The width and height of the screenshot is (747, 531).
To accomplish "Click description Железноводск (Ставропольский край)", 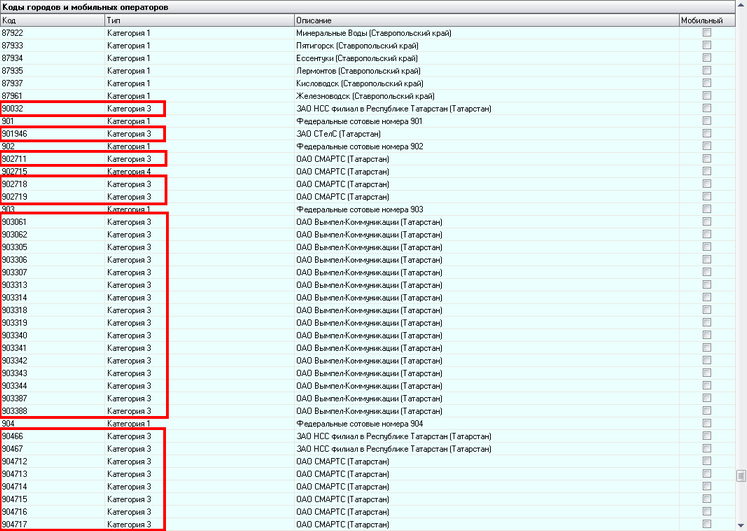I will [365, 96].
